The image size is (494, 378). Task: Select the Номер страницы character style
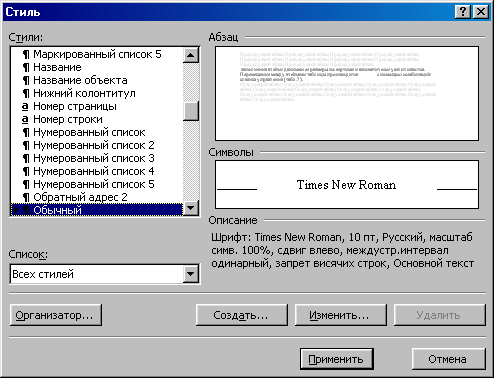click(x=97, y=106)
